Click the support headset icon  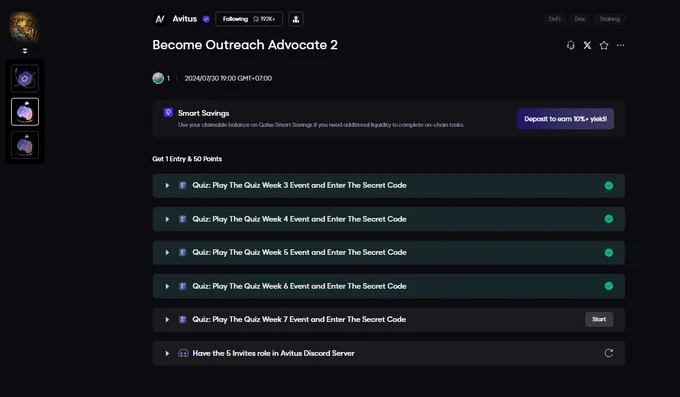click(571, 45)
